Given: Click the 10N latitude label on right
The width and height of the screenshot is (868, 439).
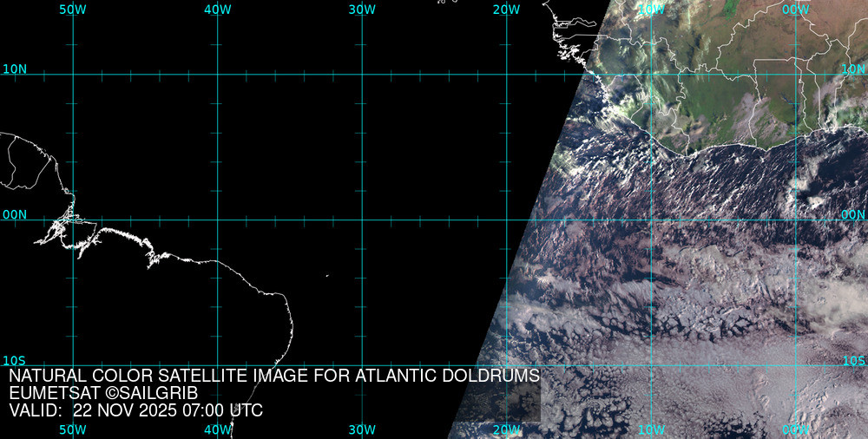Looking at the screenshot, I should pyautogui.click(x=854, y=69).
